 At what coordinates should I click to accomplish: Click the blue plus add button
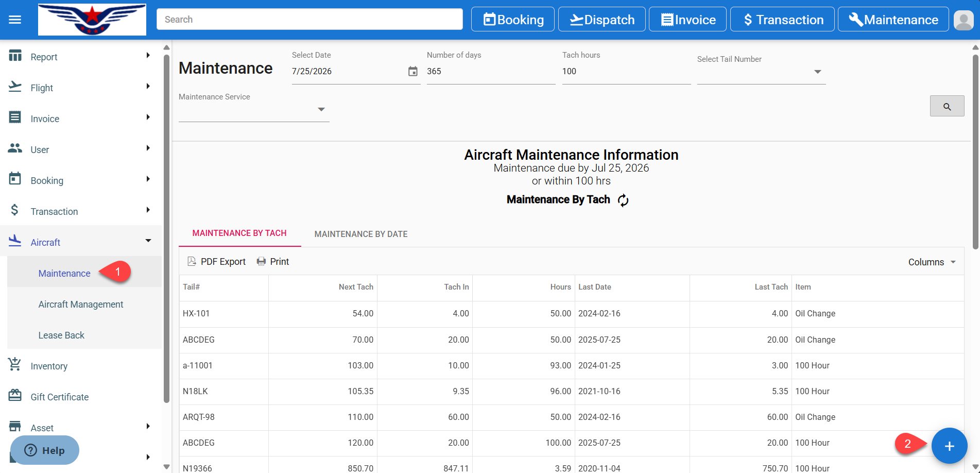coord(949,446)
